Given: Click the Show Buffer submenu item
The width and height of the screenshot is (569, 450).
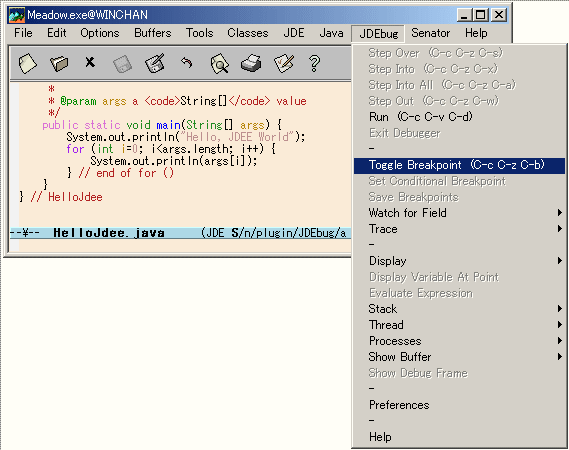Looking at the screenshot, I should click(x=459, y=357).
